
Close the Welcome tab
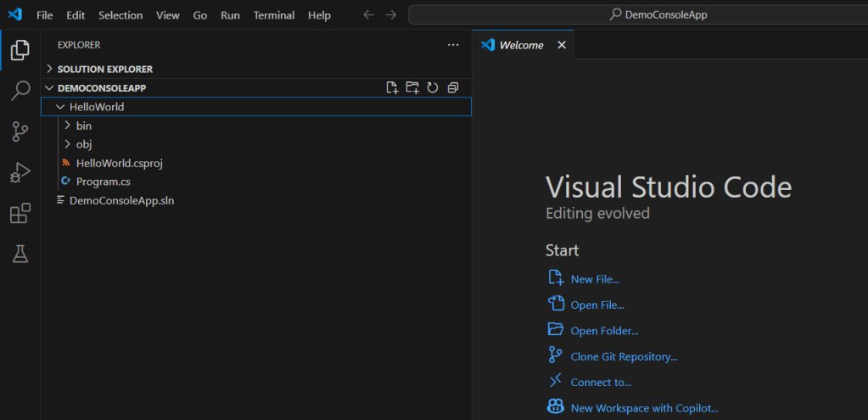[562, 45]
